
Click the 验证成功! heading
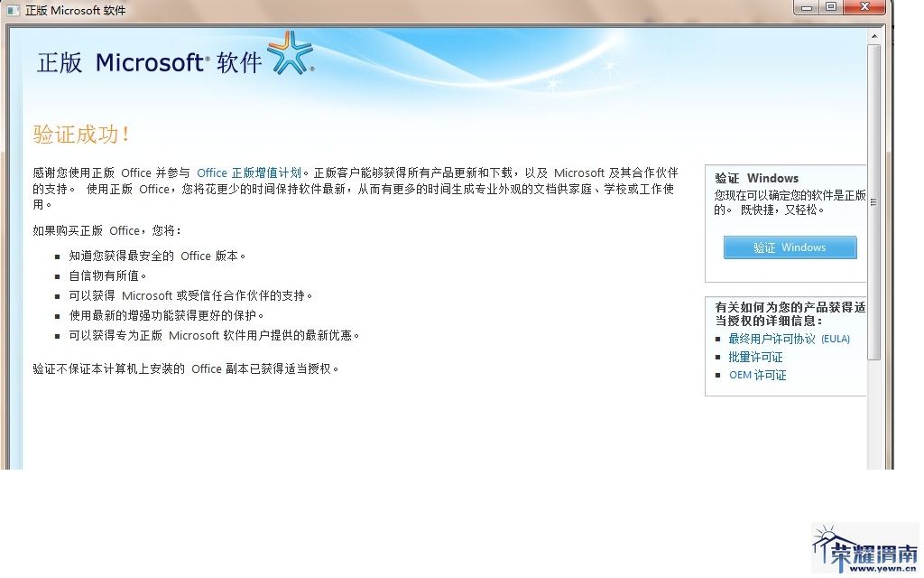tap(82, 135)
